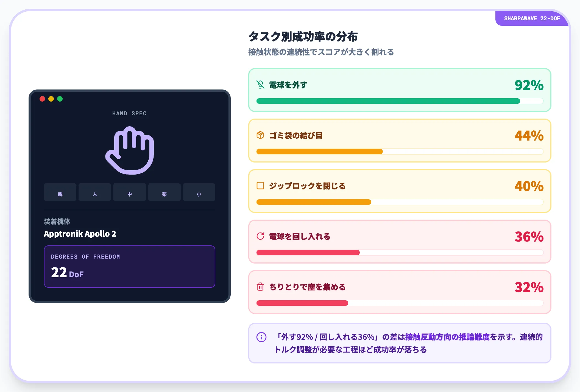The image size is (580, 392).
Task: Click the HAND SPEC label
Action: pos(129,113)
